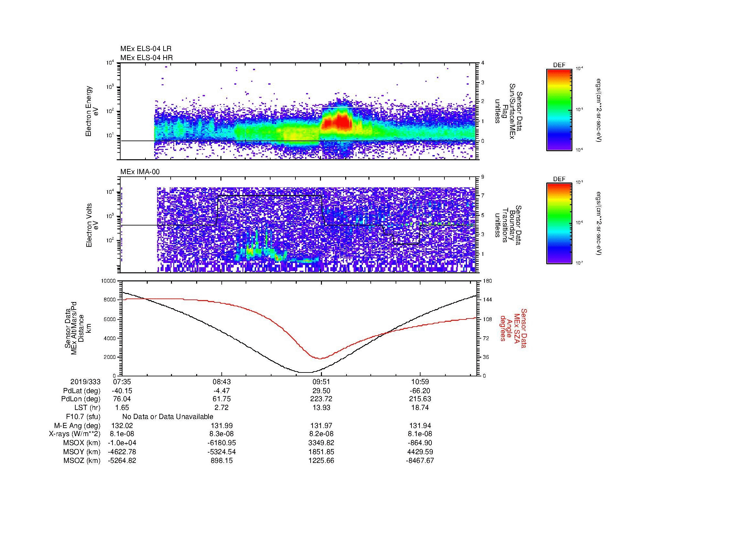Click the MSOZ value '898.15'

[222, 461]
